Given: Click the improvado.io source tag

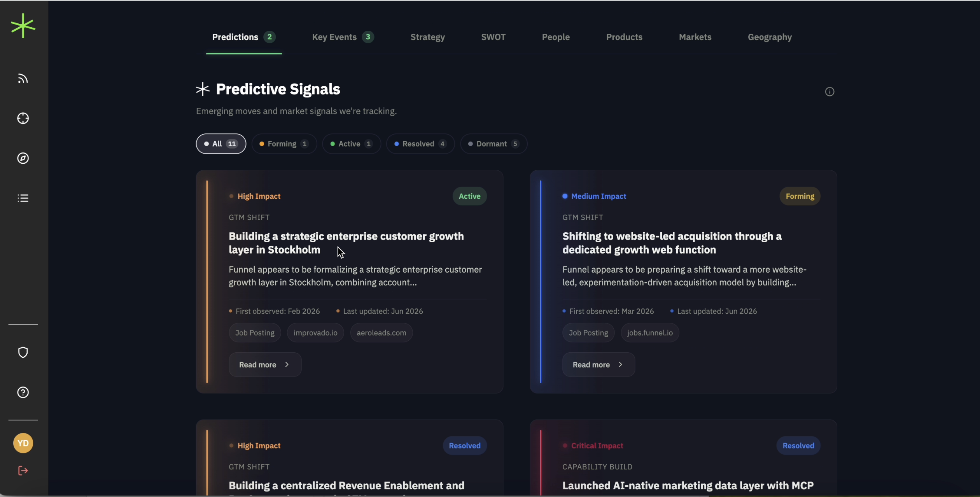Looking at the screenshot, I should 315,333.
